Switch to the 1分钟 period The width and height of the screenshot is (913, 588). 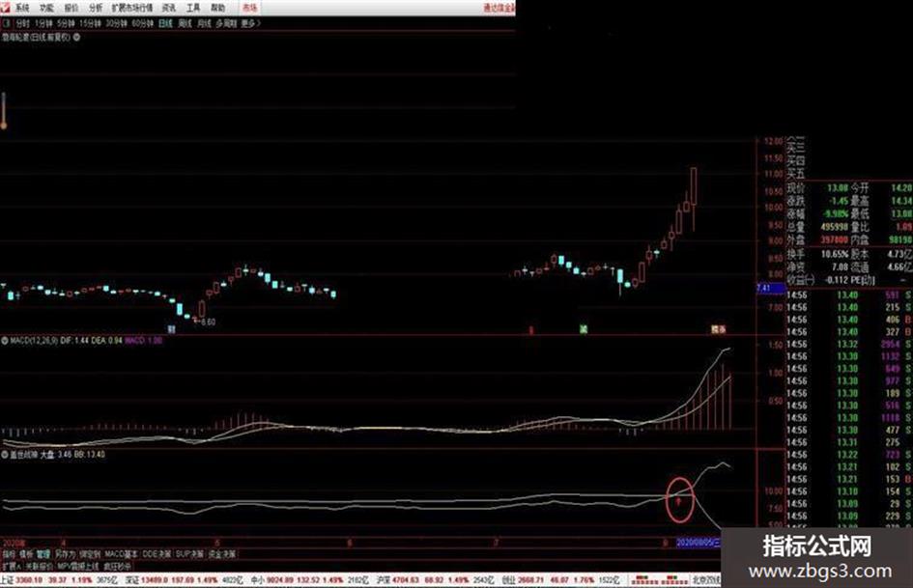(x=43, y=24)
